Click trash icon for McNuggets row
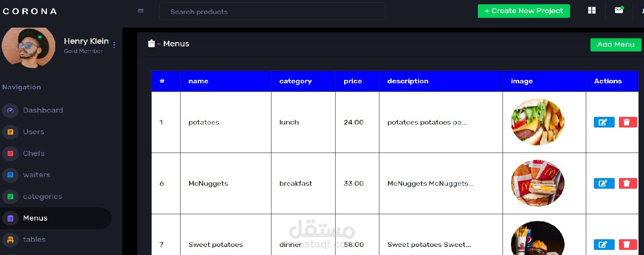 click(627, 184)
